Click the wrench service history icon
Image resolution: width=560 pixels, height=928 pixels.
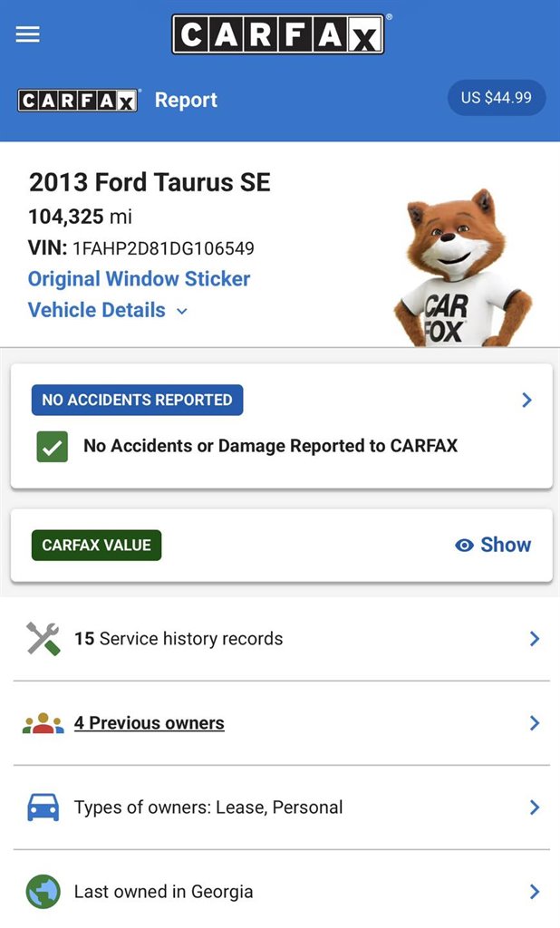[43, 639]
